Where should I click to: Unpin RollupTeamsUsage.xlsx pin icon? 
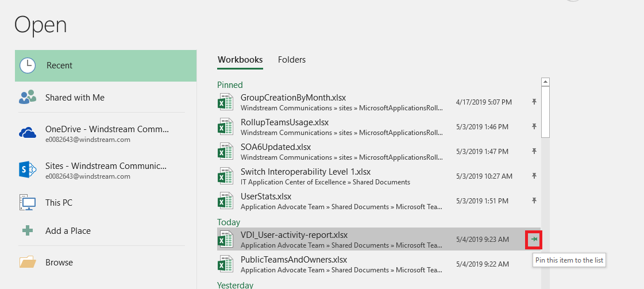coord(534,126)
